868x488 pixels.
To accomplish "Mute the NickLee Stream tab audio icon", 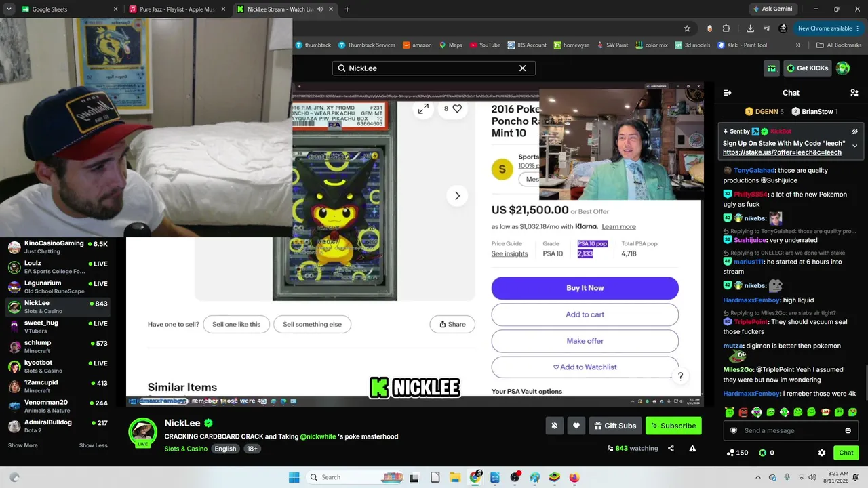I will tap(320, 9).
